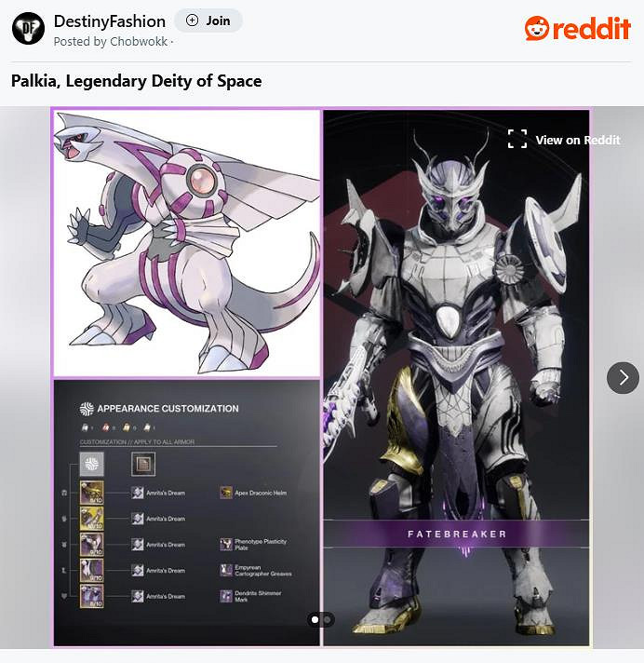Click the Reddit logo

(578, 29)
